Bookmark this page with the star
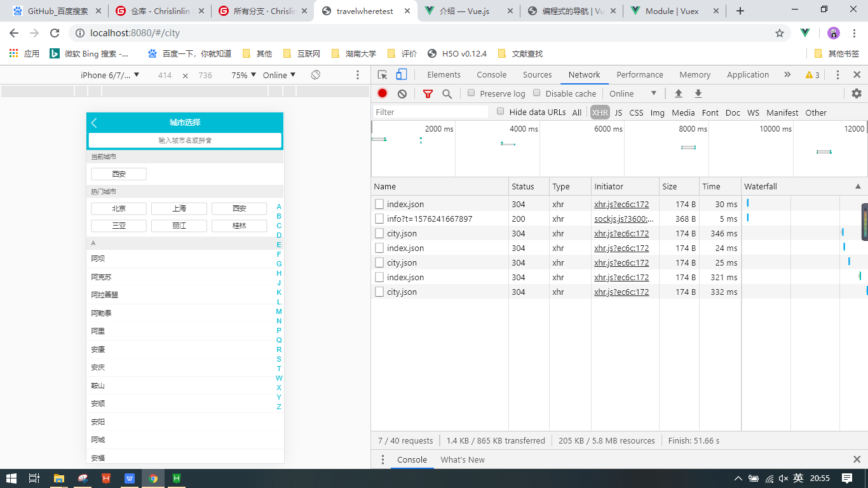 point(780,33)
